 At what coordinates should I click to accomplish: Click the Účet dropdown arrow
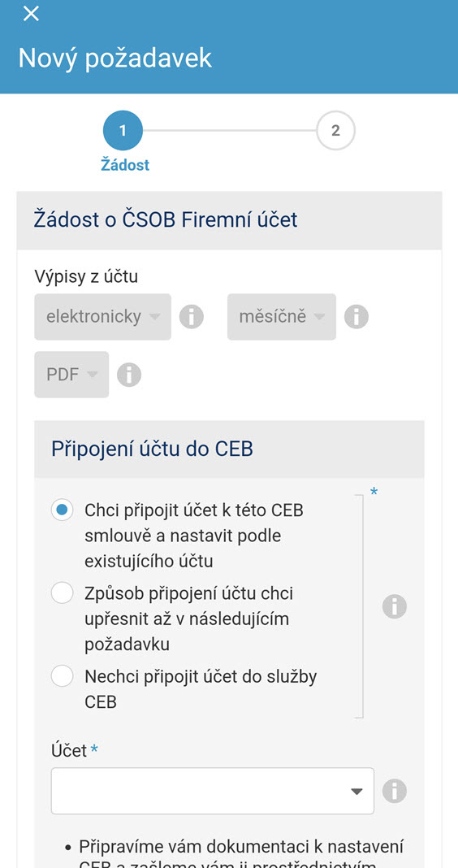click(357, 791)
